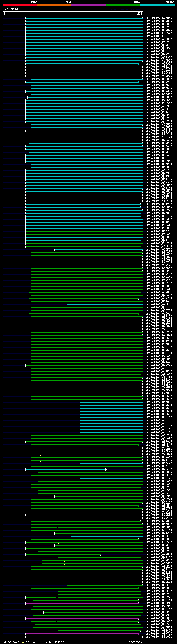Select the UniRef100_P50156 label

(x=159, y=280)
